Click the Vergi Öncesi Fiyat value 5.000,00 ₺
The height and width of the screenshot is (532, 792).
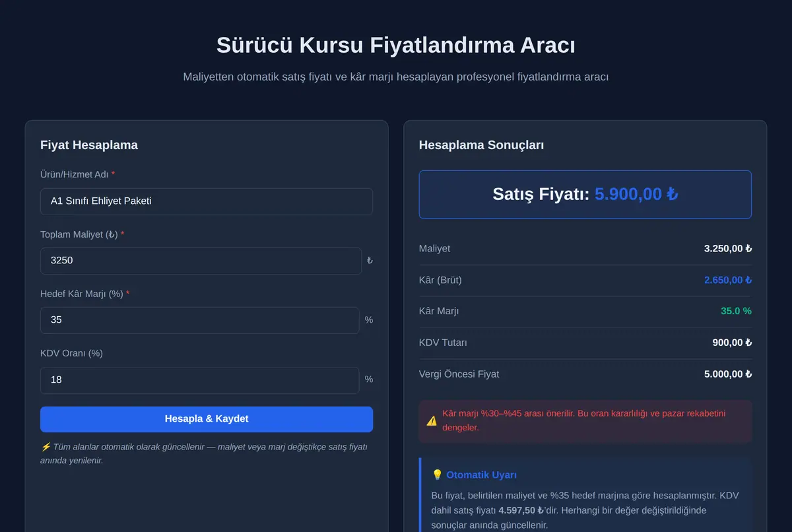click(728, 374)
